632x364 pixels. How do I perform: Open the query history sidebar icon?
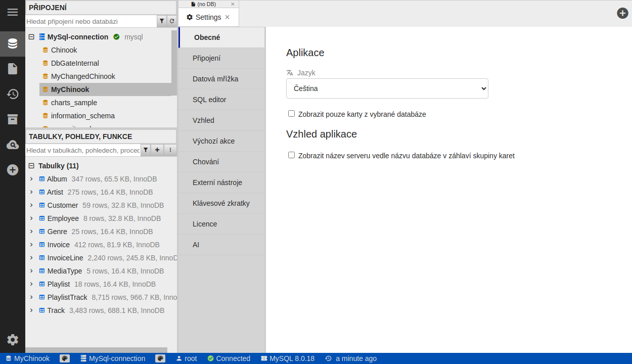point(13,94)
